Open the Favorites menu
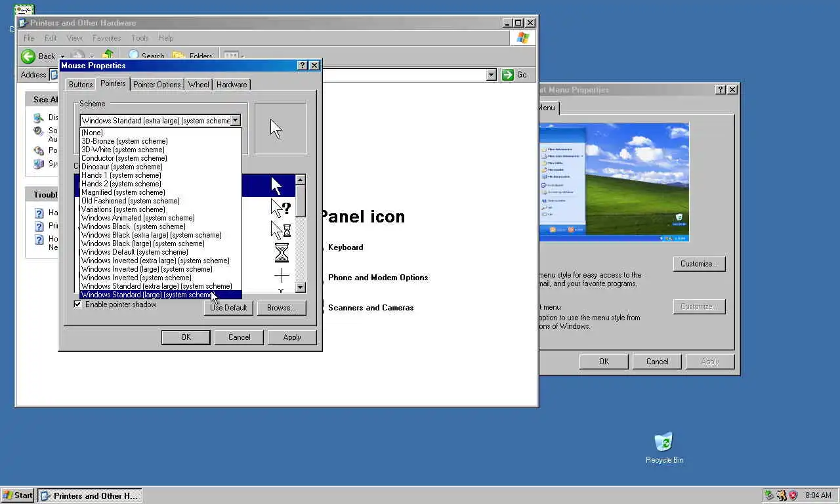The height and width of the screenshot is (504, 840). [106, 38]
